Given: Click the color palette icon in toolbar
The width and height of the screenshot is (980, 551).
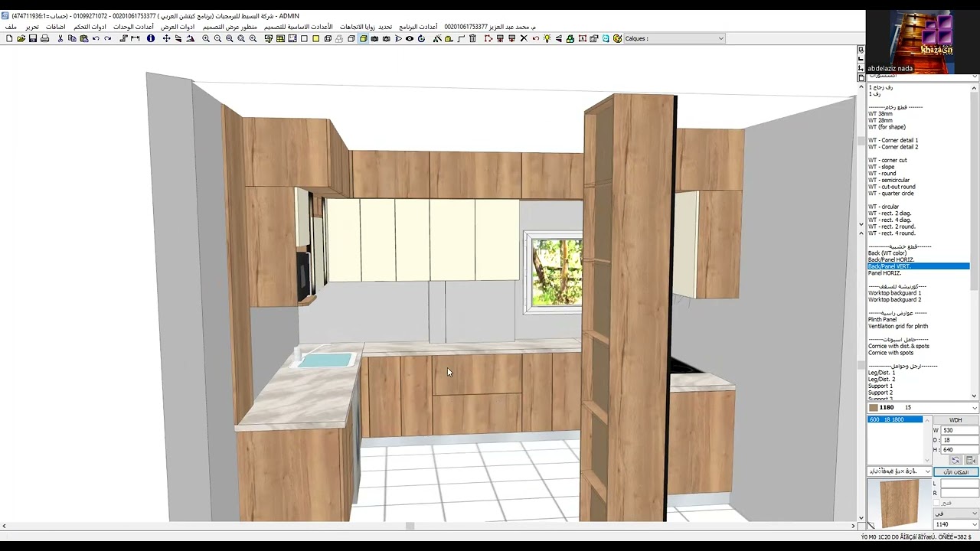Looking at the screenshot, I should (x=617, y=38).
